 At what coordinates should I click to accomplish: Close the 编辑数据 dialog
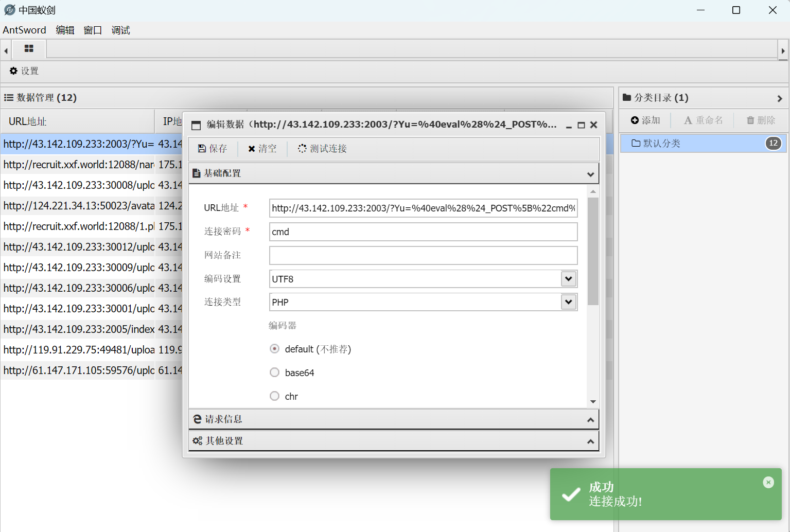click(x=593, y=125)
